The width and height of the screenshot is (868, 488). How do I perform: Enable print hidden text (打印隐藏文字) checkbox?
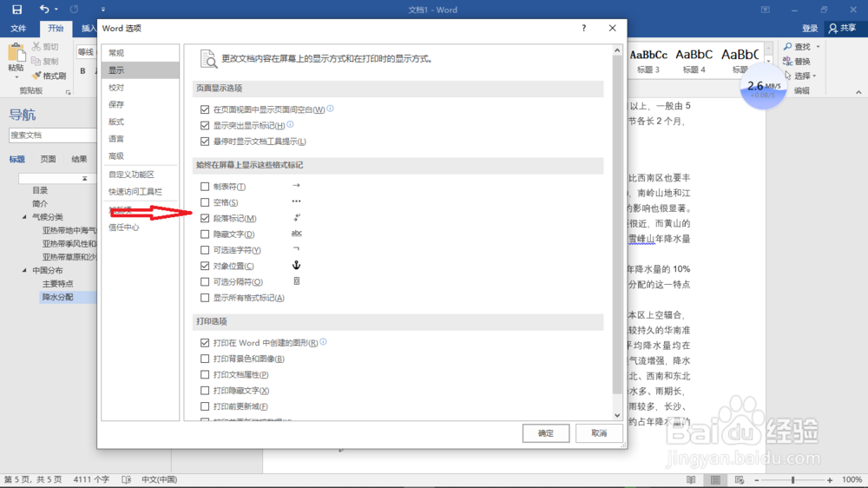click(x=205, y=391)
